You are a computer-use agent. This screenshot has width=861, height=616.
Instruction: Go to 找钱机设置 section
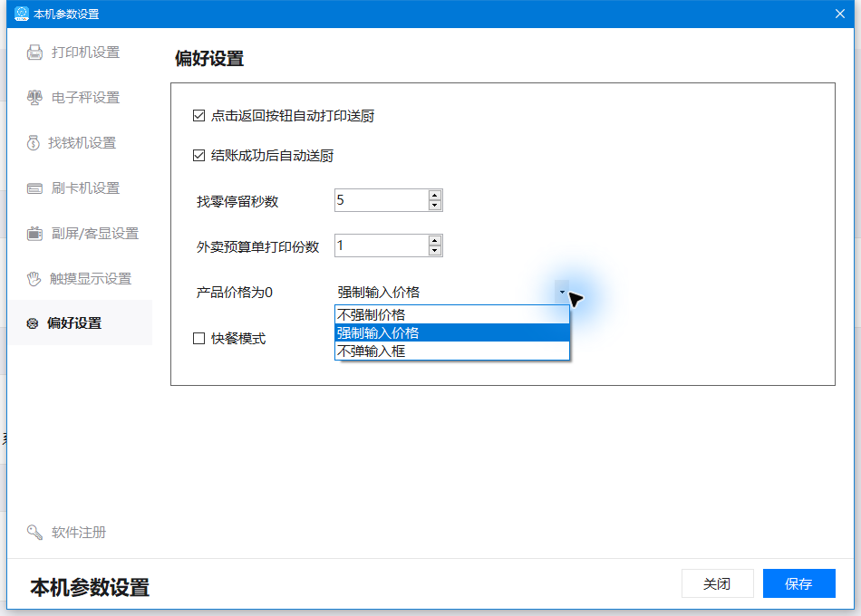(x=80, y=143)
